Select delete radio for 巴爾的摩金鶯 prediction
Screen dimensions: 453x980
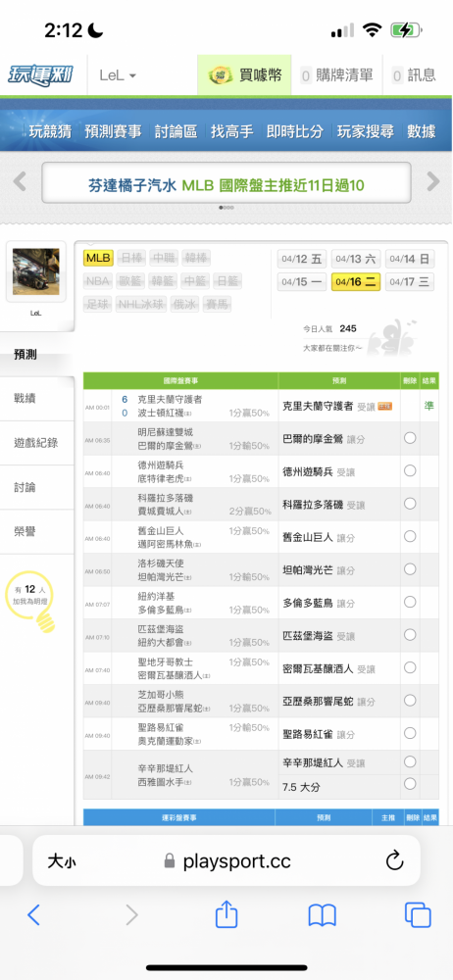[410, 438]
